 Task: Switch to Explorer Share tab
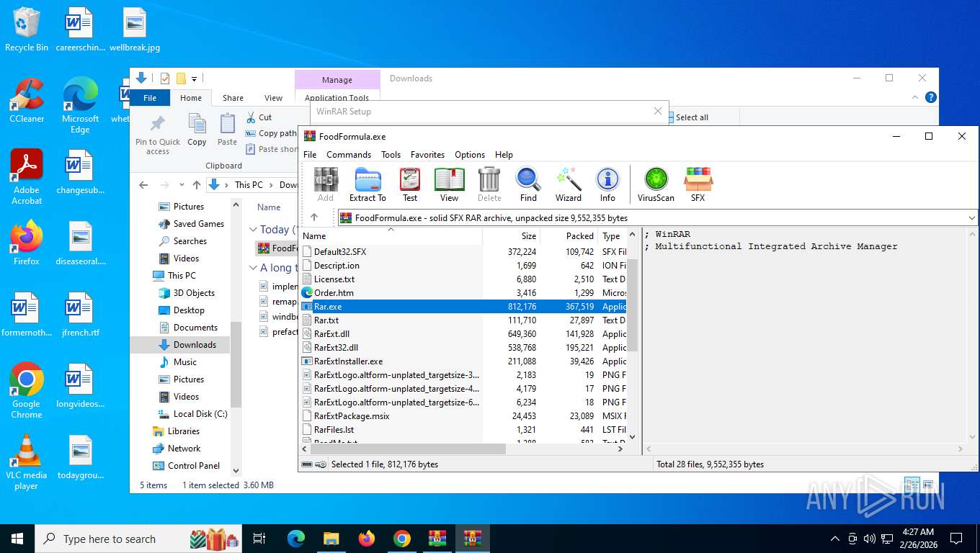(x=233, y=98)
